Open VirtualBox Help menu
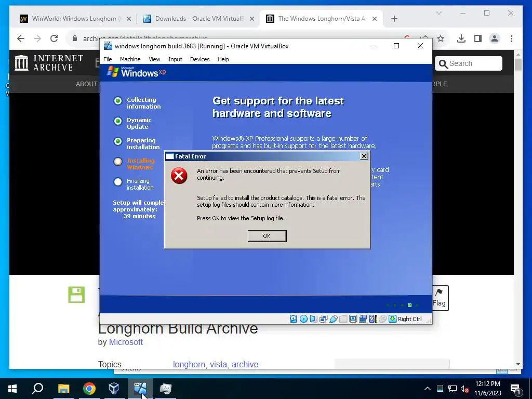The width and height of the screenshot is (532, 399). pyautogui.click(x=223, y=59)
